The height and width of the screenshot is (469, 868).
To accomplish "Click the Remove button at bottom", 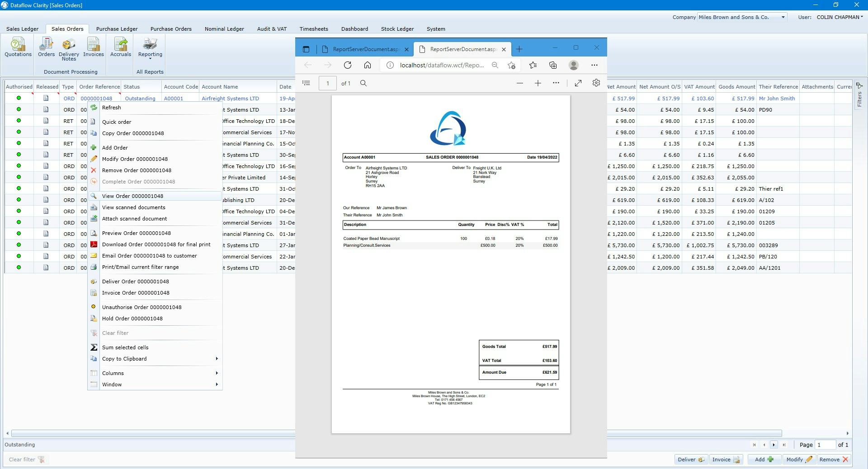I will [834, 460].
